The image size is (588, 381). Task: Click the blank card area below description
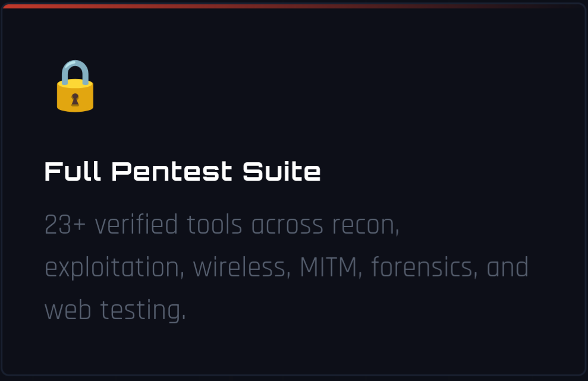tap(294, 349)
